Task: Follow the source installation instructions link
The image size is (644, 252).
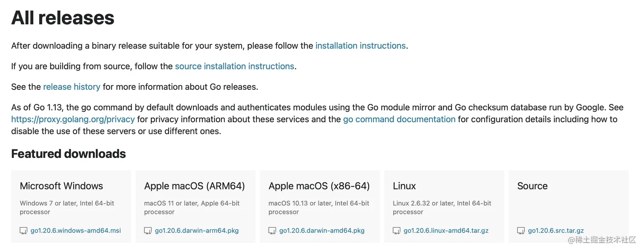Action: (x=234, y=66)
